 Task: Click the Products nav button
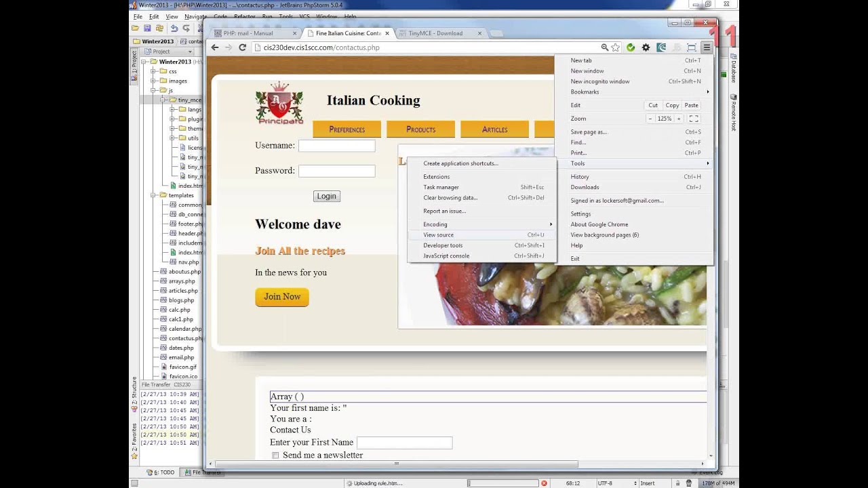[x=420, y=129]
